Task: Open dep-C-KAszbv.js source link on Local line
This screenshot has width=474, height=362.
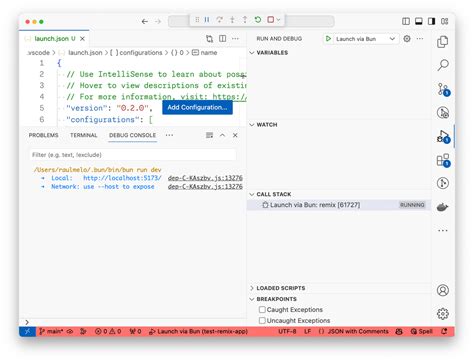Action: point(205,178)
